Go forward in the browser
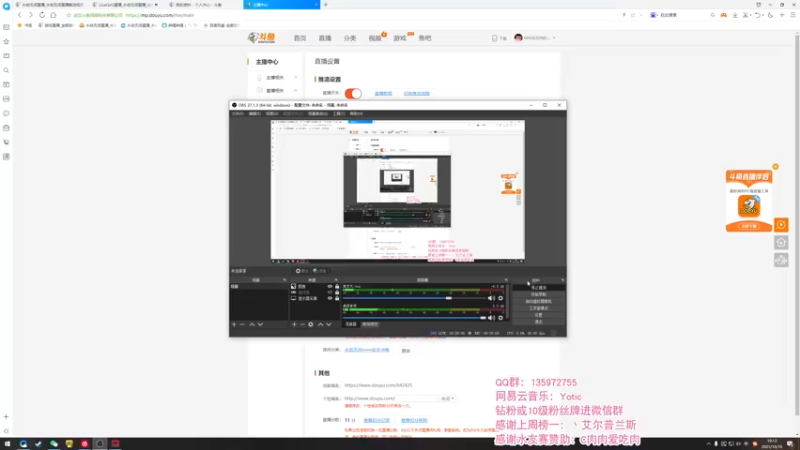 pyautogui.click(x=31, y=15)
